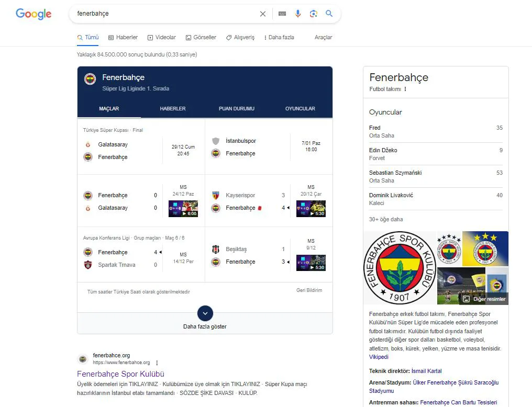This screenshot has width=532, height=407.
Task: Open Fenerbahçe Can Bartu Tesisleri link
Action: click(x=458, y=402)
